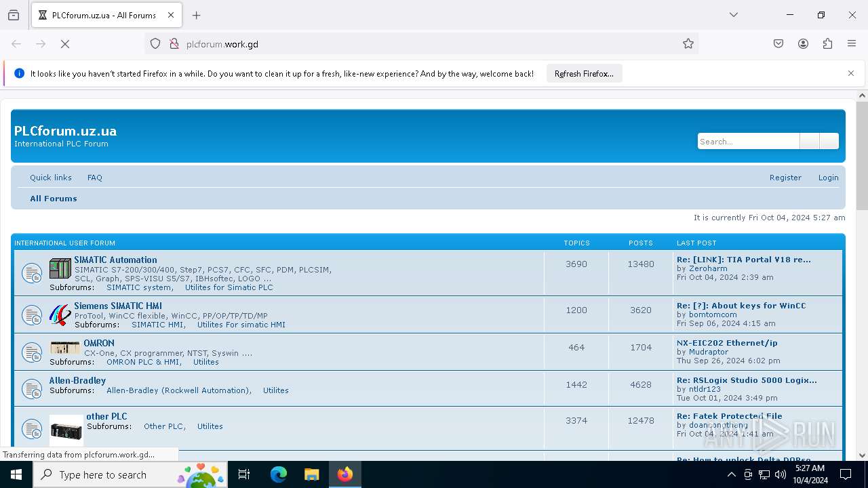
Task: Open last post Re: [LINK]: TIA Portal V18
Action: (744, 260)
